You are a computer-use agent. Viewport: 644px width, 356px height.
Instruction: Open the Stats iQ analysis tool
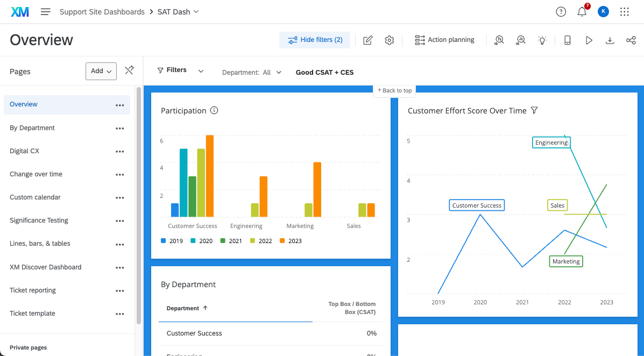521,40
